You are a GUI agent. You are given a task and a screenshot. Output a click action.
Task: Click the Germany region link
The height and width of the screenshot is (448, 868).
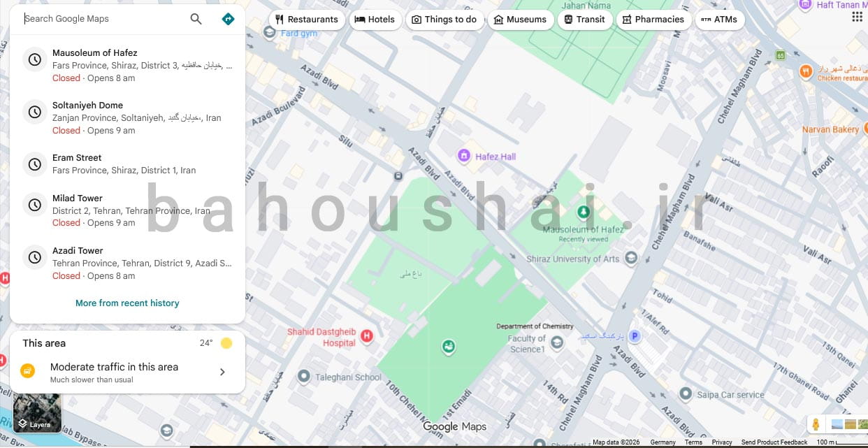pos(663,442)
